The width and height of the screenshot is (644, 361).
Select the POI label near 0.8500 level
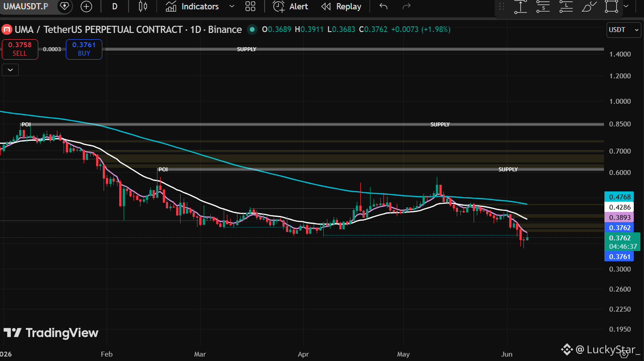(x=26, y=125)
